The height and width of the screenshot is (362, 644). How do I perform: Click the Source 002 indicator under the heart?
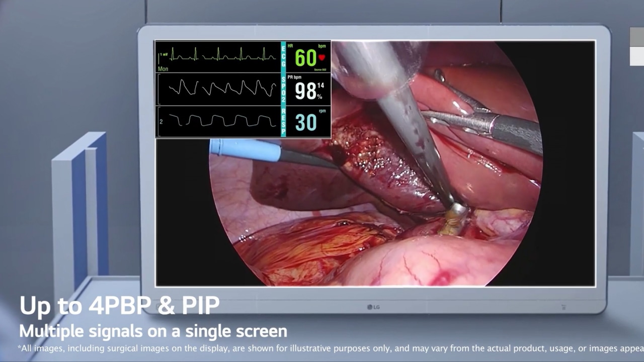coord(319,69)
